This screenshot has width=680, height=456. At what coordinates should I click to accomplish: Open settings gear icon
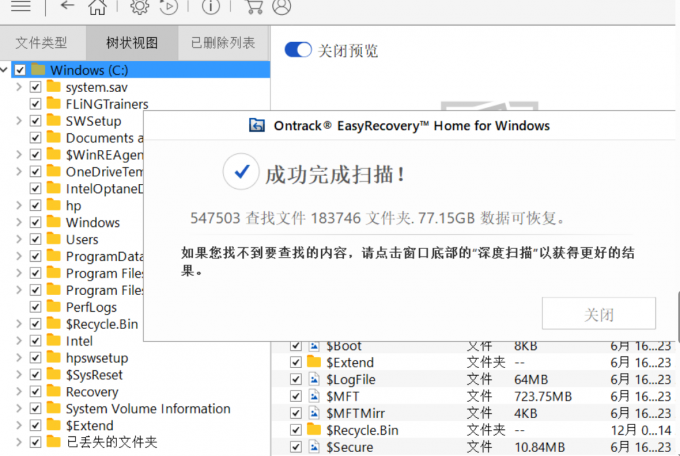pos(139,7)
